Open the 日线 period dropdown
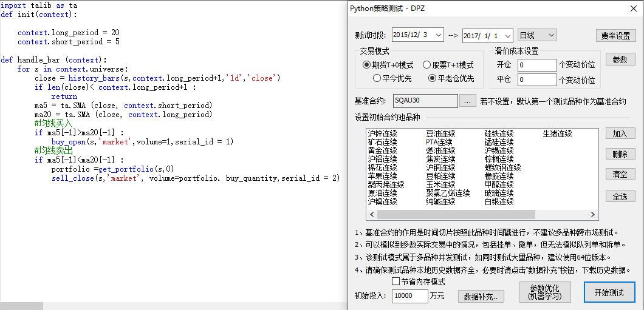The image size is (644, 310). (551, 35)
